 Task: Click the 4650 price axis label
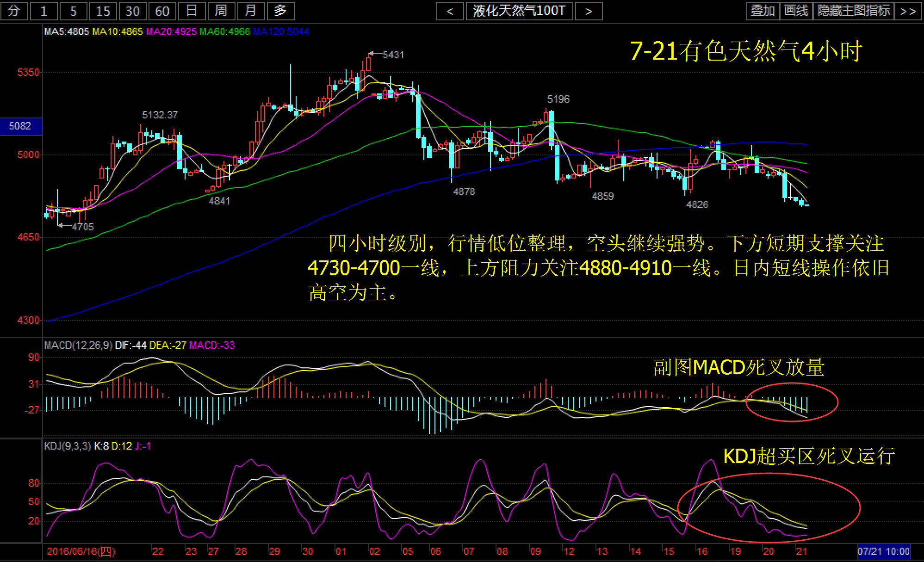point(28,237)
